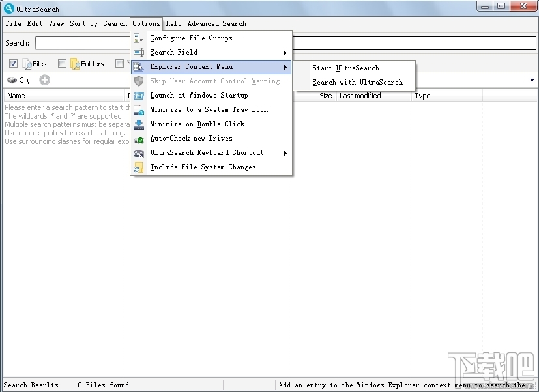Viewport: 539px width, 392px height.
Task: Choose Configure File Groups...
Action: tap(211, 38)
